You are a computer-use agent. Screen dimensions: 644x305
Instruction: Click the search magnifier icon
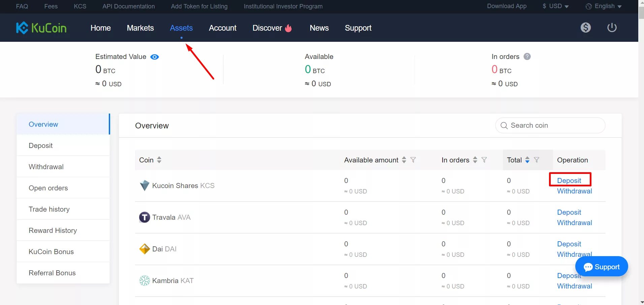click(x=504, y=126)
